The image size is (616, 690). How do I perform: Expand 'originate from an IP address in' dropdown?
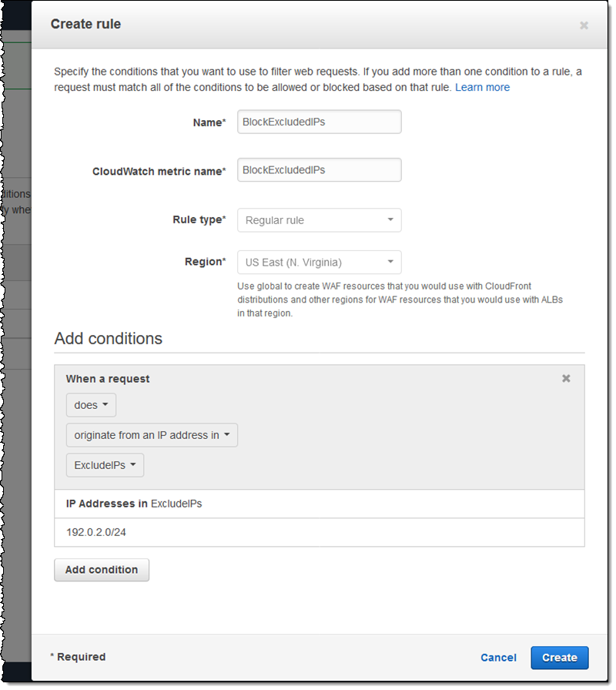click(152, 435)
